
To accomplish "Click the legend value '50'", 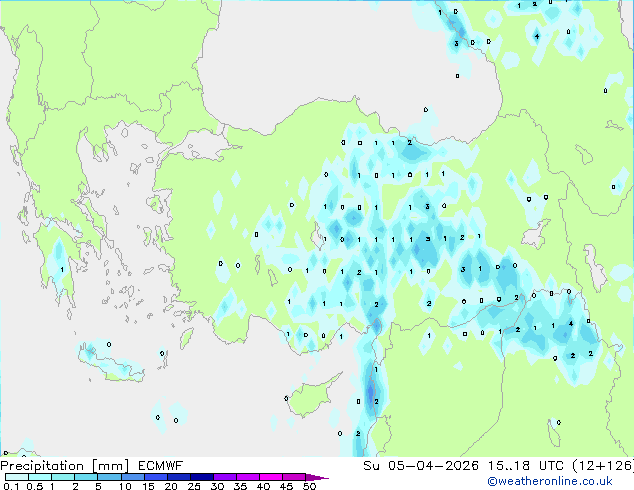I will coord(310,486).
